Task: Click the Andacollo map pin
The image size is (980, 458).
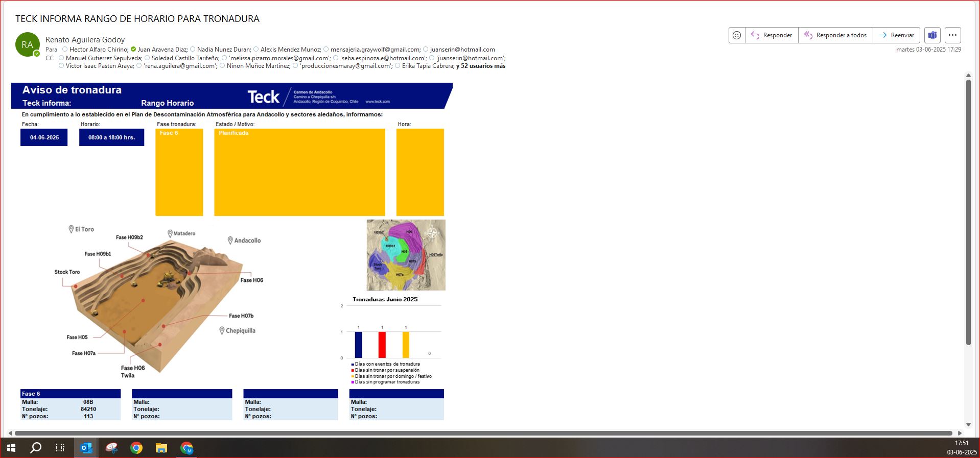Action: coord(230,240)
